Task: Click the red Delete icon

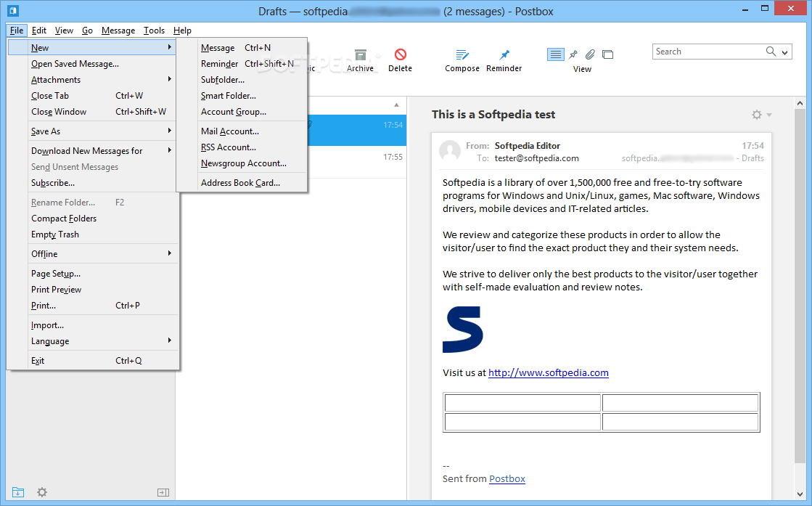Action: (x=401, y=54)
